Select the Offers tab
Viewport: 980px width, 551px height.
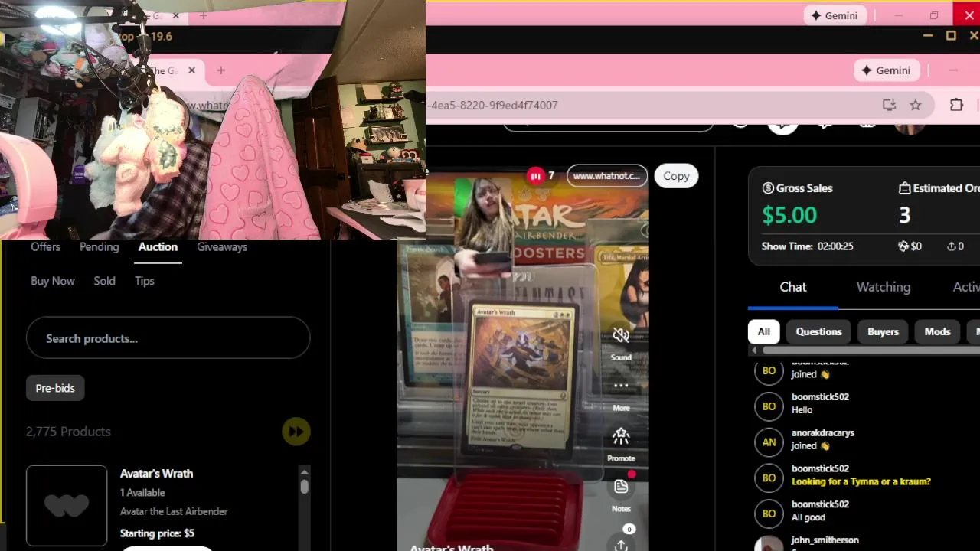45,246
